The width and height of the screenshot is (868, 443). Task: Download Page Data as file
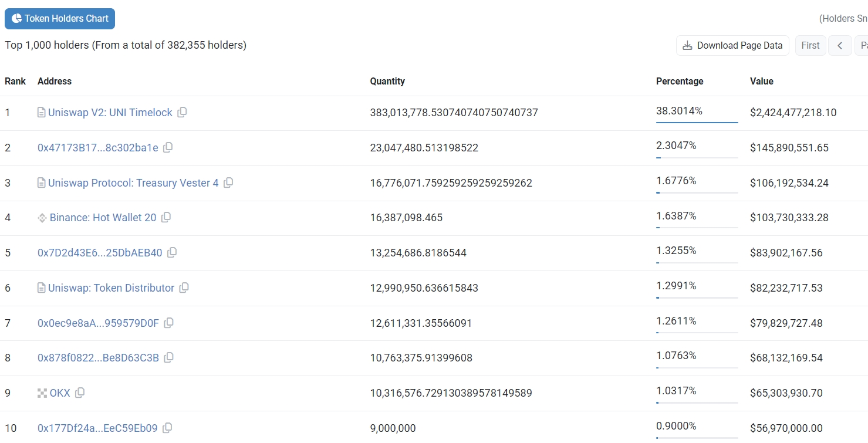[732, 45]
